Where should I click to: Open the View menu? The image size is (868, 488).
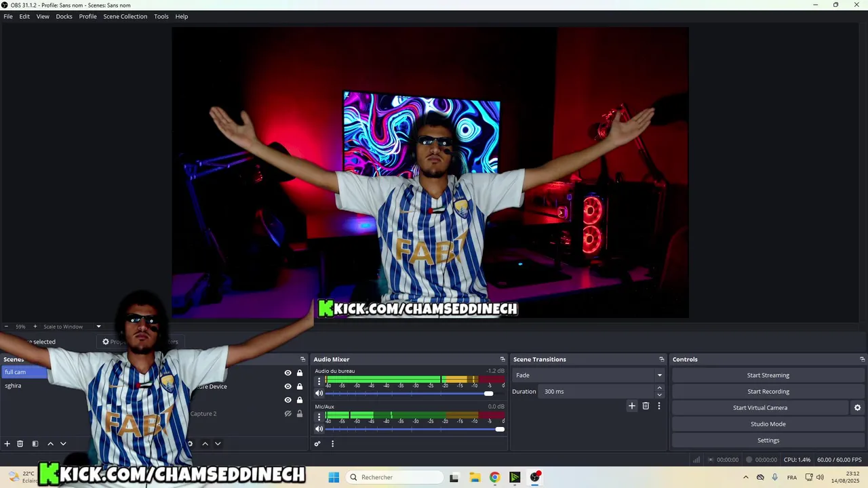(43, 16)
